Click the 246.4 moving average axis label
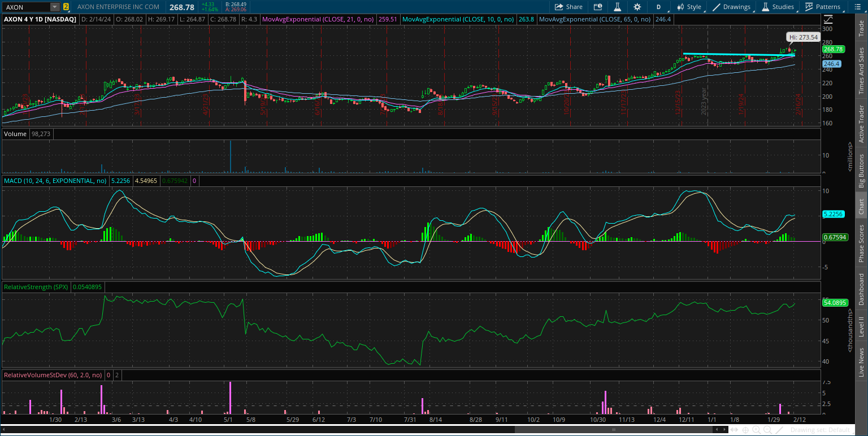 pyautogui.click(x=832, y=64)
